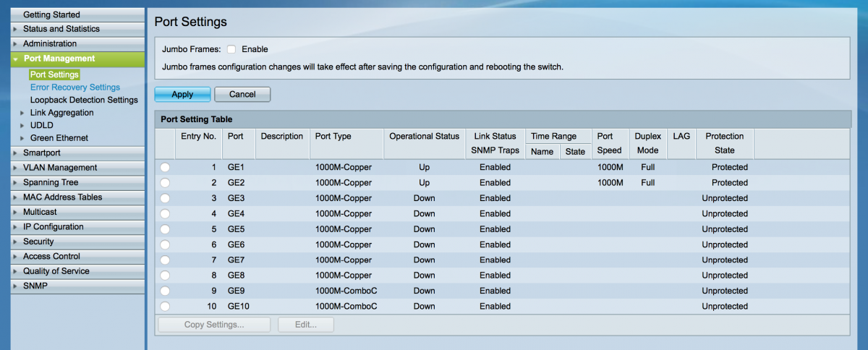
Task: Click the GE1 port cell
Action: click(x=236, y=167)
